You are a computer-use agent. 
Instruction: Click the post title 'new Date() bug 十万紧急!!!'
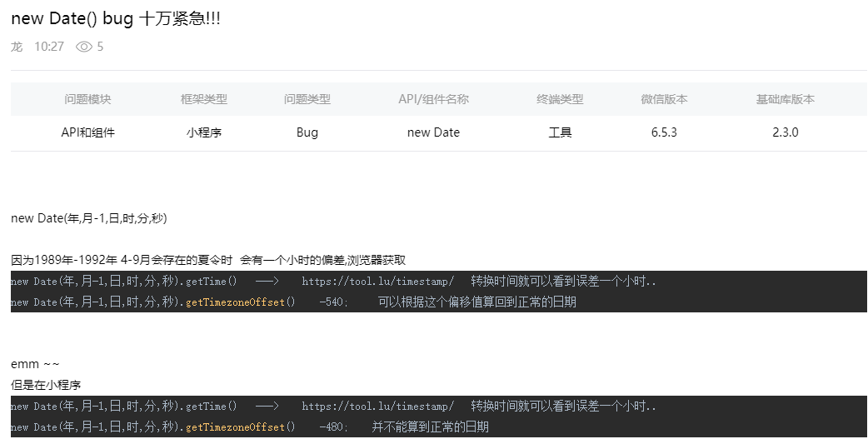116,18
